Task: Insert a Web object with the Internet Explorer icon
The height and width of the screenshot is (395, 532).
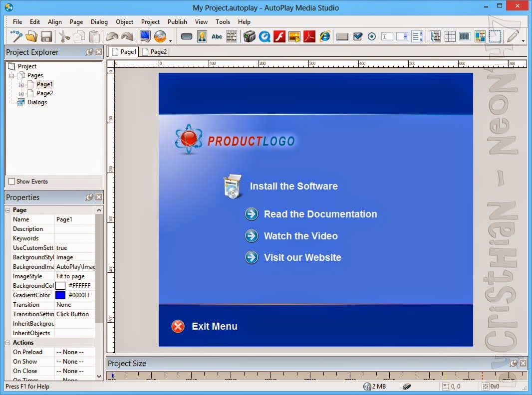Action: coord(325,36)
